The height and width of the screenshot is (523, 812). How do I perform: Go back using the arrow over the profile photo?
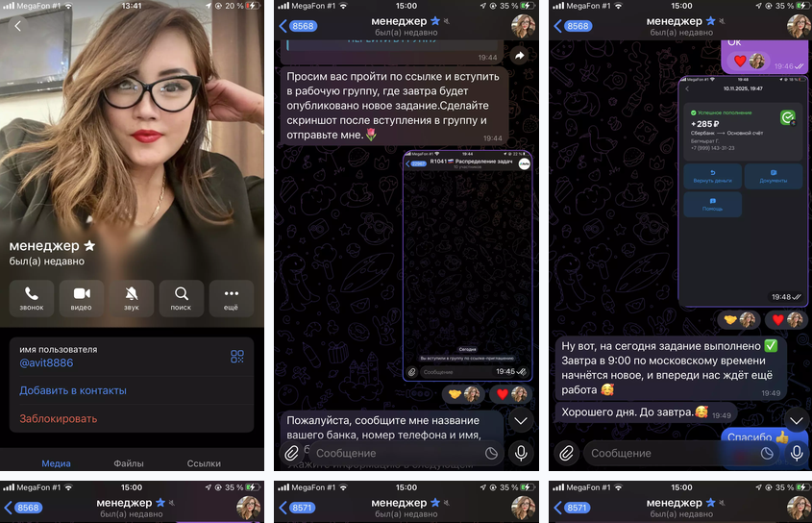[18, 25]
